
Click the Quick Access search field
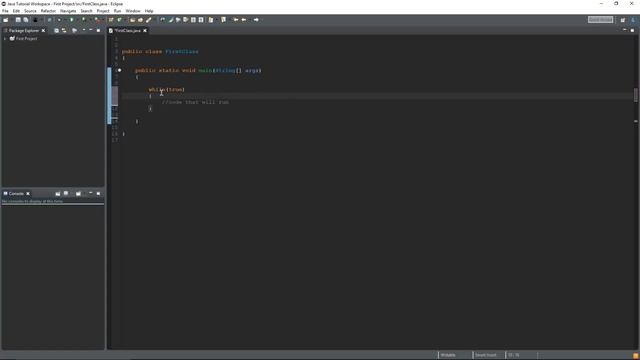(600, 20)
